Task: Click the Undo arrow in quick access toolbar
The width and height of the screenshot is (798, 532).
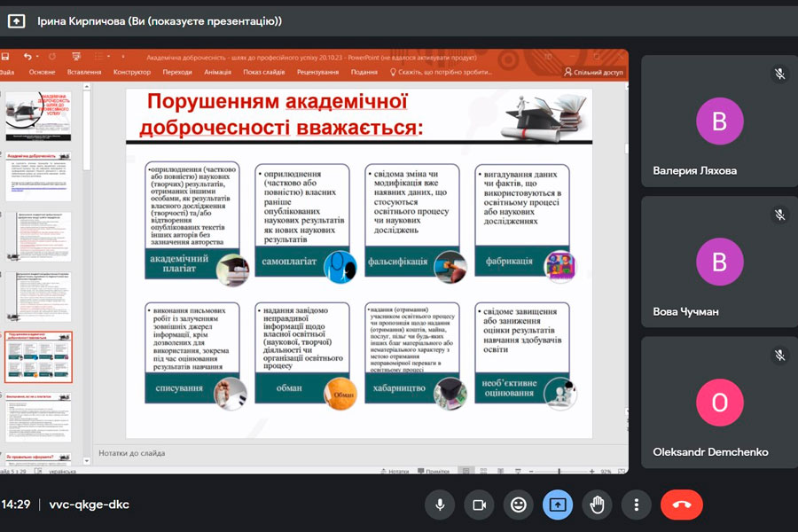Action: (x=28, y=57)
